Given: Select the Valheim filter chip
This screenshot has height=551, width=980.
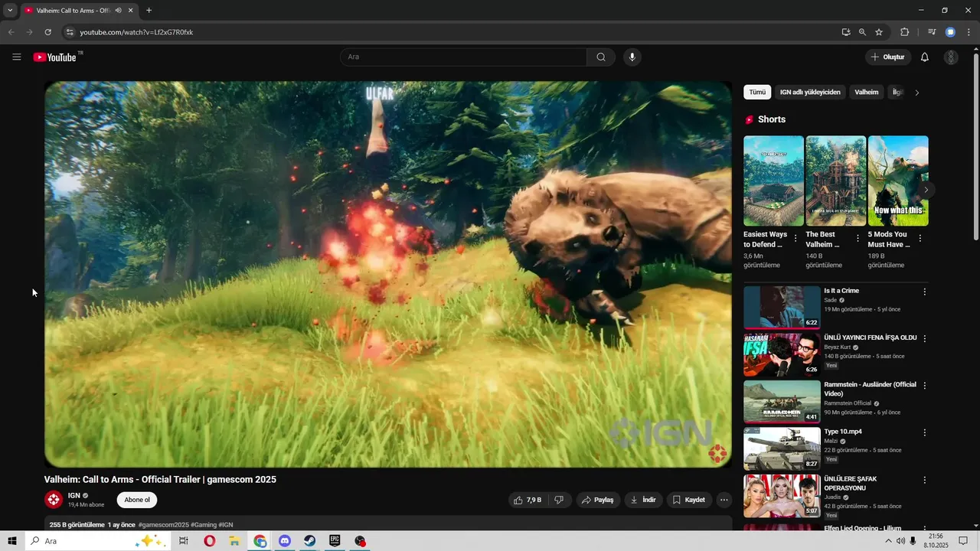Looking at the screenshot, I should [x=867, y=93].
